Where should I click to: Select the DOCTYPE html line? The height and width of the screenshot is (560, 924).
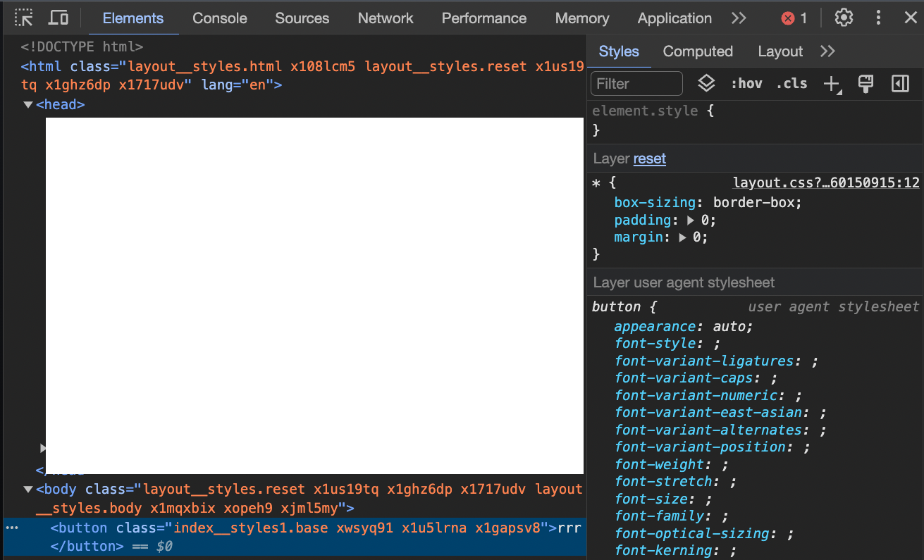click(x=82, y=47)
